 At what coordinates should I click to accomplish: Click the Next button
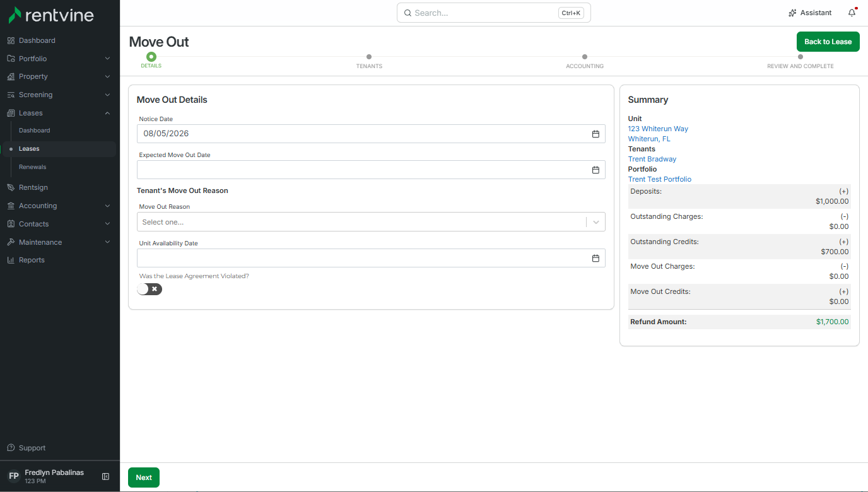point(144,477)
